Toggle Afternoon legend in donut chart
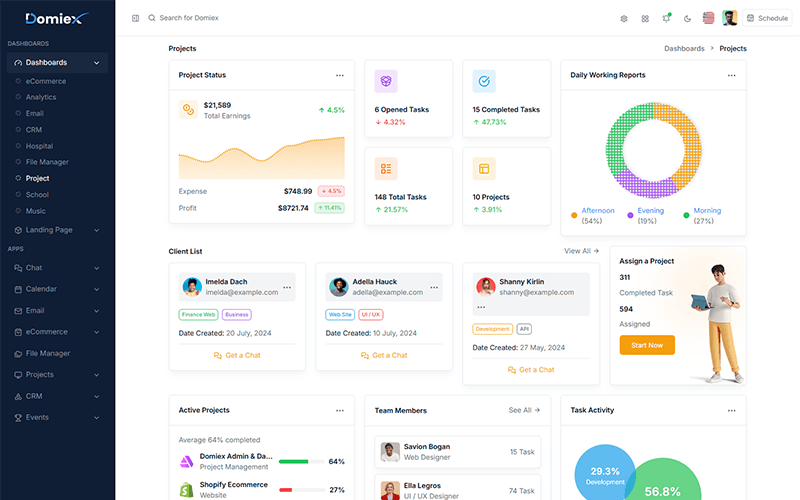The width and height of the screenshot is (800, 500). [x=593, y=215]
